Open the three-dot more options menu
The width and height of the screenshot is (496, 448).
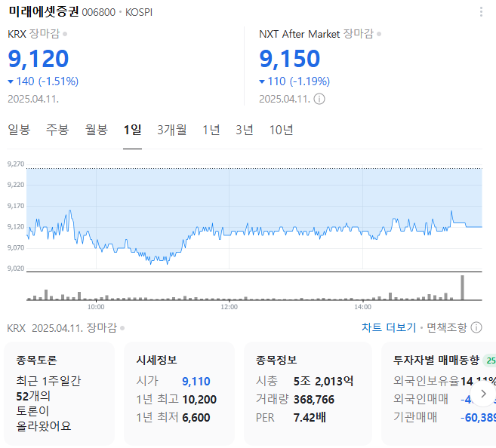(481, 12)
